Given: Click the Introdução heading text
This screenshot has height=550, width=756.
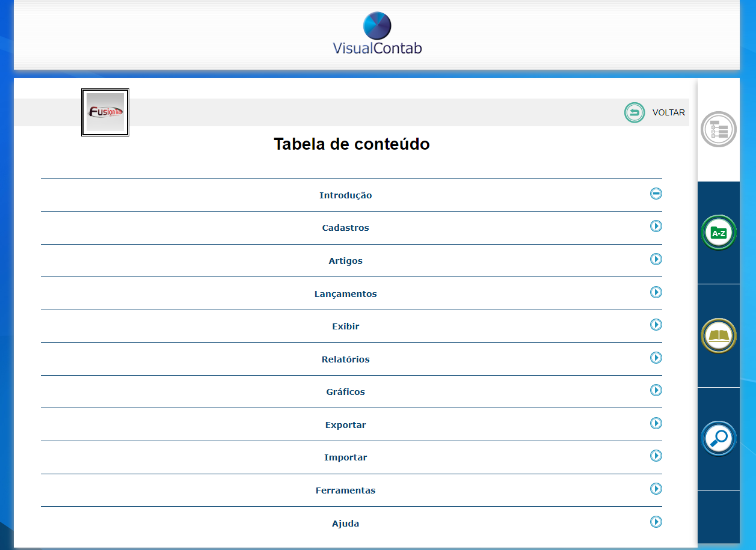Looking at the screenshot, I should pos(345,195).
